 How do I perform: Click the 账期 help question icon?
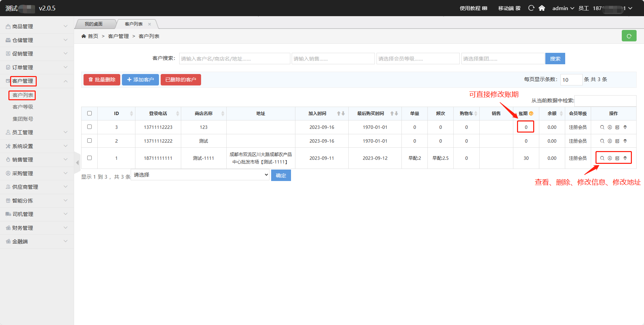[x=531, y=114]
